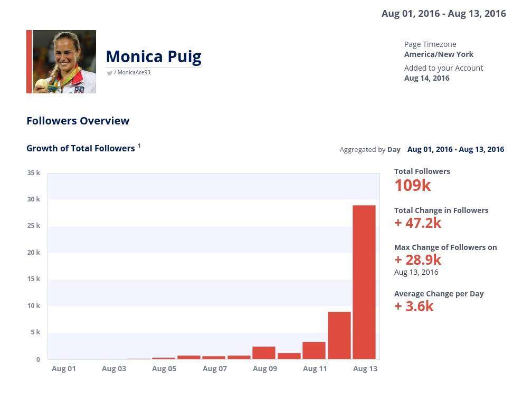532x395 pixels.
Task: Select the + 3.6k Average Change per Day
Action: [414, 306]
